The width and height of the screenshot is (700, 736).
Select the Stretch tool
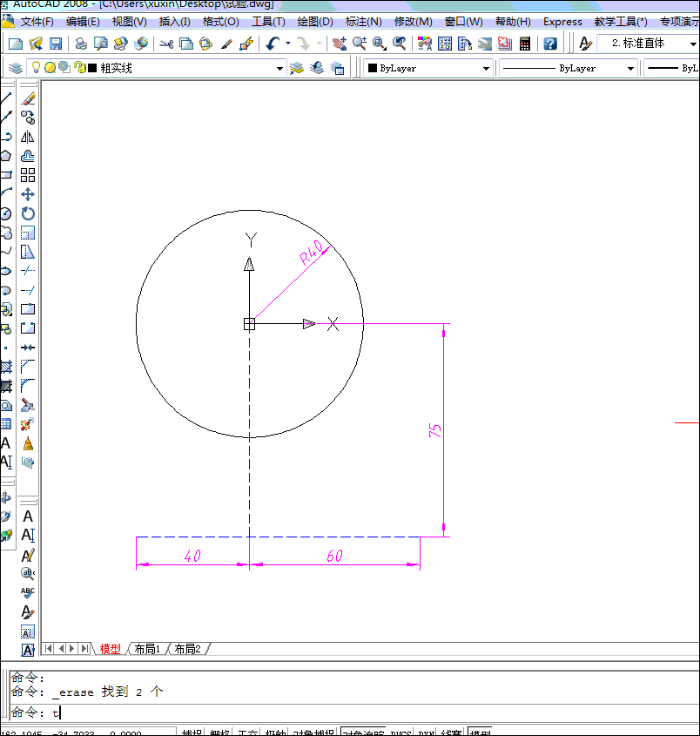pyautogui.click(x=28, y=252)
